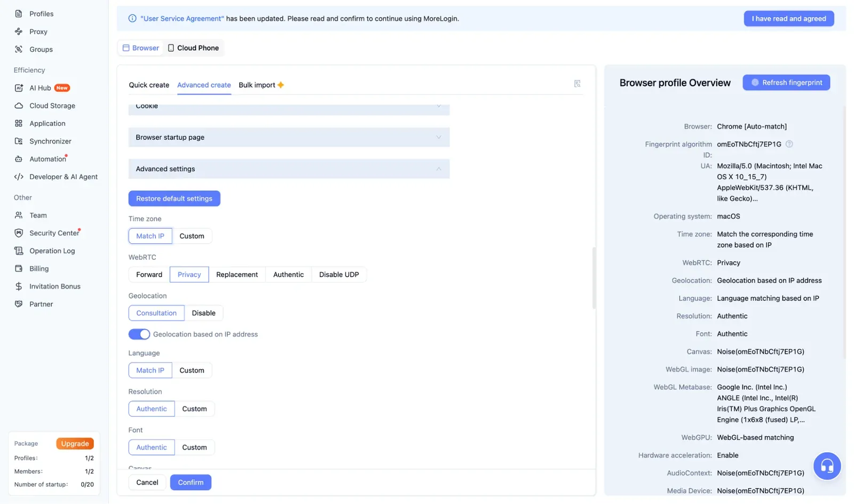
Task: Open the User Service Agreement link
Action: pyautogui.click(x=182, y=19)
